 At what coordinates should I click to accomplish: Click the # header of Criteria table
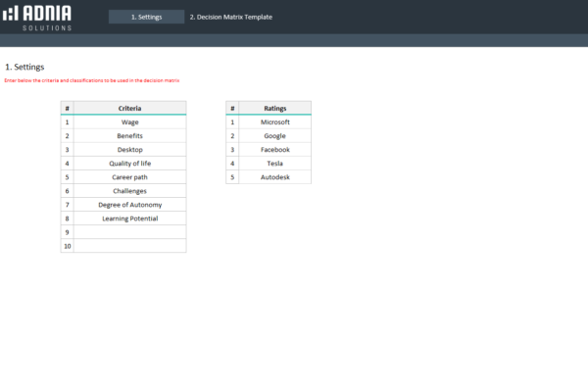click(x=67, y=108)
